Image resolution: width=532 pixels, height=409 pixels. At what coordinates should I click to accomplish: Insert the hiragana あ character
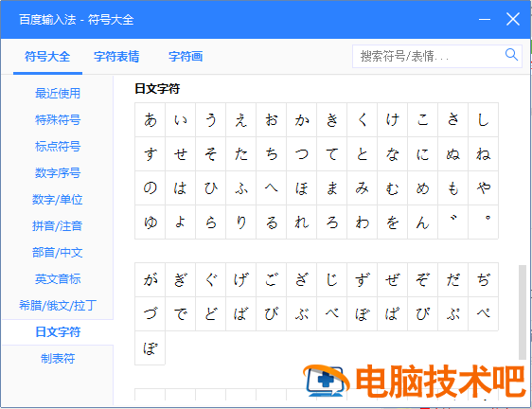[x=150, y=120]
